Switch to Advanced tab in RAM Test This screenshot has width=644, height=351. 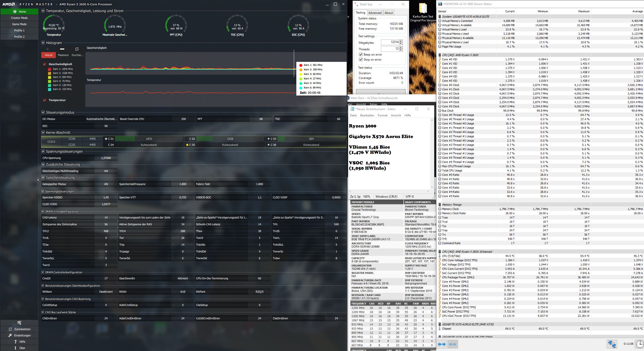tap(375, 13)
